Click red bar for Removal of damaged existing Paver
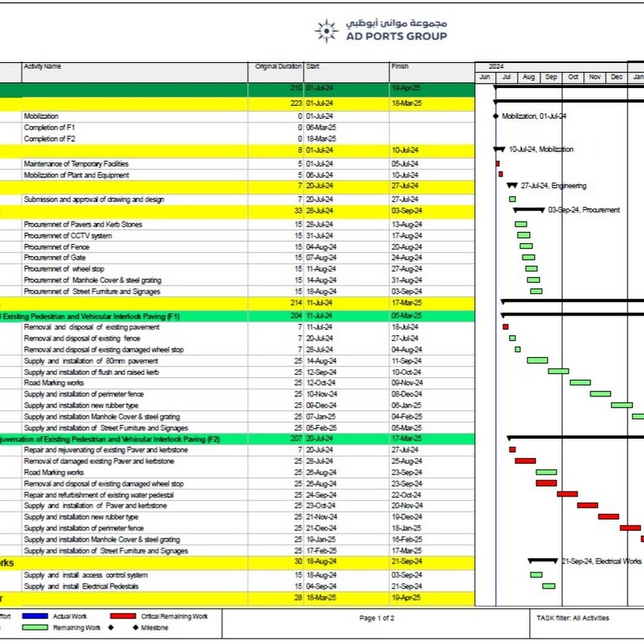The height and width of the screenshot is (644, 644). pos(525,461)
